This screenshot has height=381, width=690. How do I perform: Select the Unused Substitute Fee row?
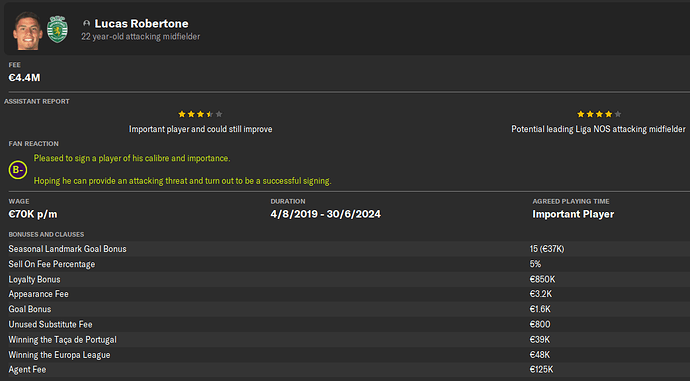click(345, 325)
